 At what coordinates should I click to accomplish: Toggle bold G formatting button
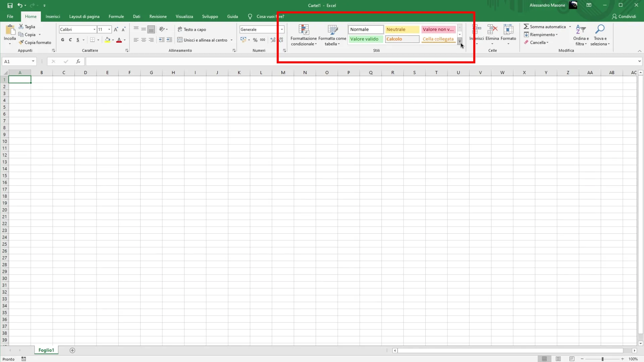click(63, 40)
